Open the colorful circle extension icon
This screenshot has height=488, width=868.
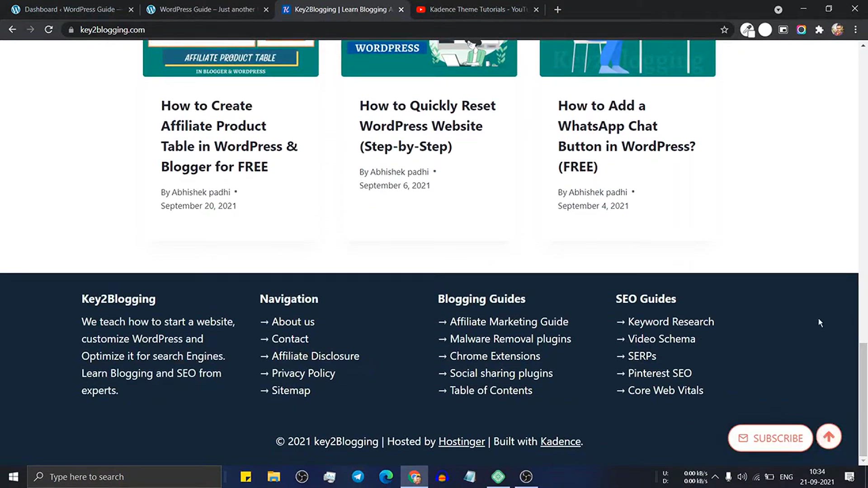pyautogui.click(x=801, y=30)
